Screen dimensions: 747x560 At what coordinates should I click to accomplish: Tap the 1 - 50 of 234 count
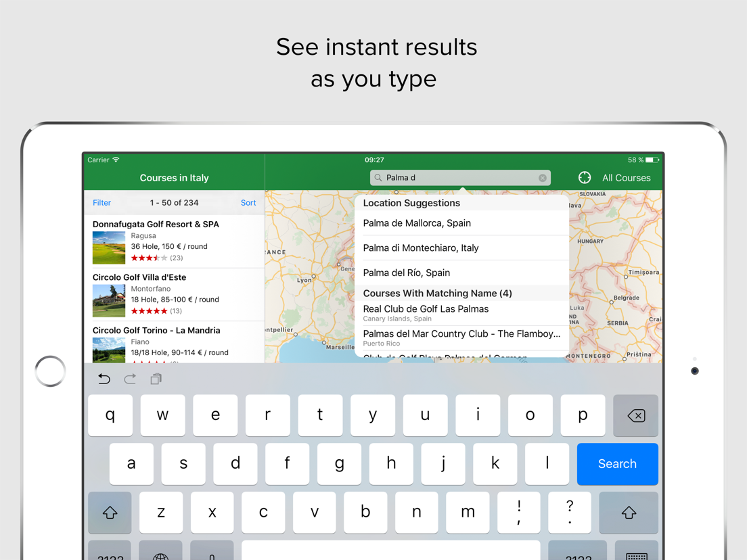pyautogui.click(x=175, y=203)
